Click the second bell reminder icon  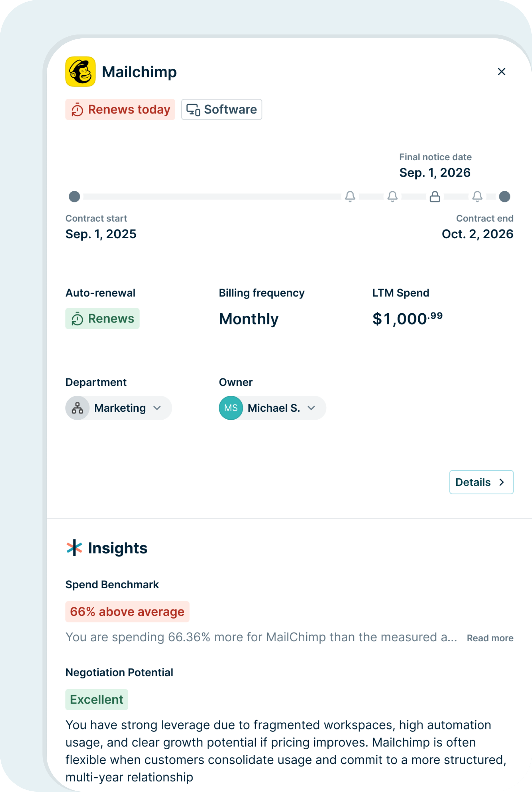click(392, 196)
